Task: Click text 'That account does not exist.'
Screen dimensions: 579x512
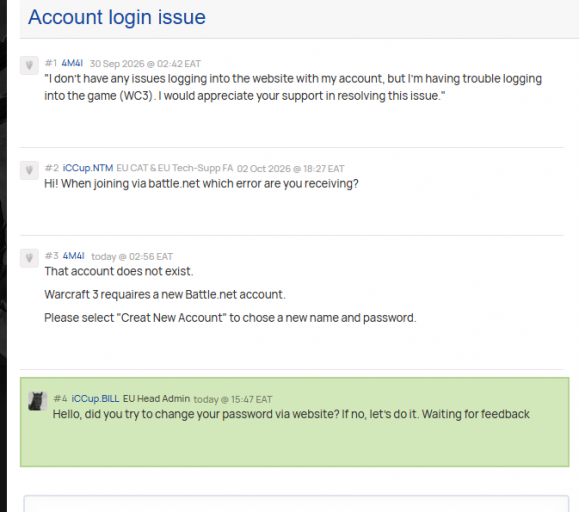Action: [x=119, y=271]
